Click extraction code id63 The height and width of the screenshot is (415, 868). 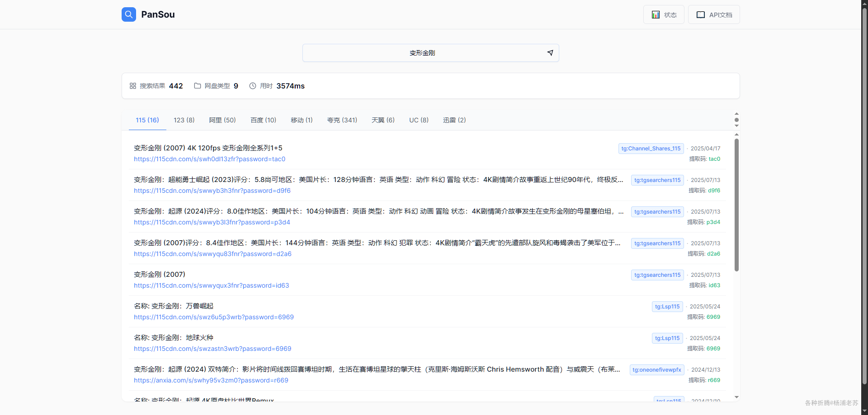(x=714, y=285)
